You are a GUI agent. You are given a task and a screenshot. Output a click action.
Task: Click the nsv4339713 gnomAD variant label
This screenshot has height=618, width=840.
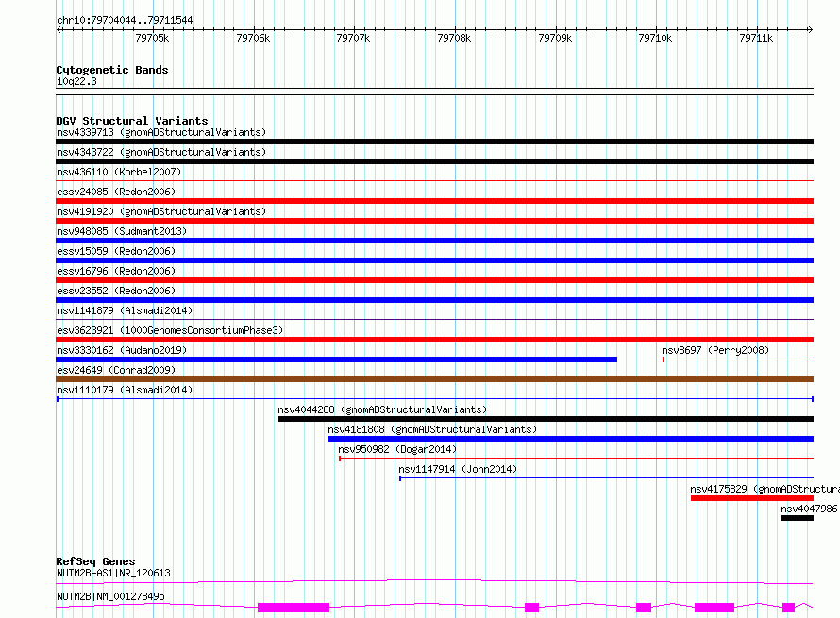tap(161, 132)
